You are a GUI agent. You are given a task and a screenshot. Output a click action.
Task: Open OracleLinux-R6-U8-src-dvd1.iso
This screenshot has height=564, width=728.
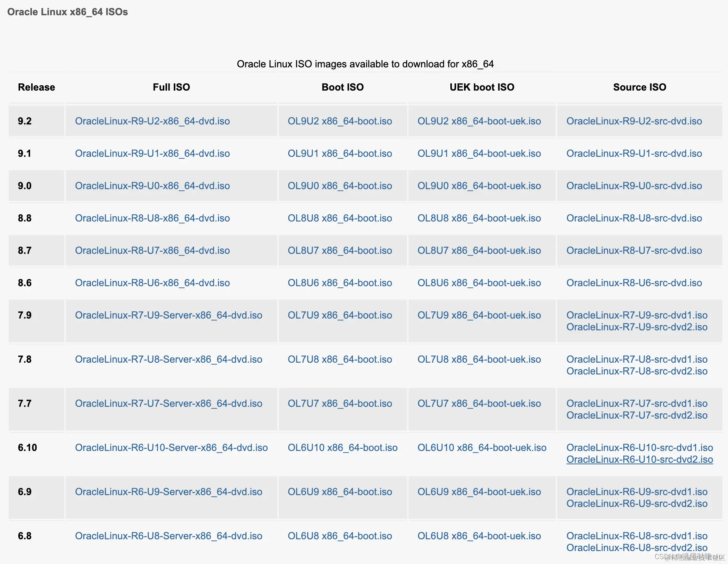(637, 536)
